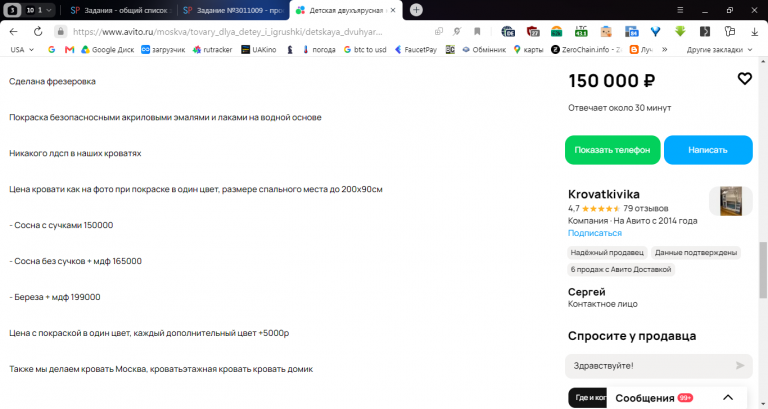Open the Gmail bookmark

coord(70,49)
